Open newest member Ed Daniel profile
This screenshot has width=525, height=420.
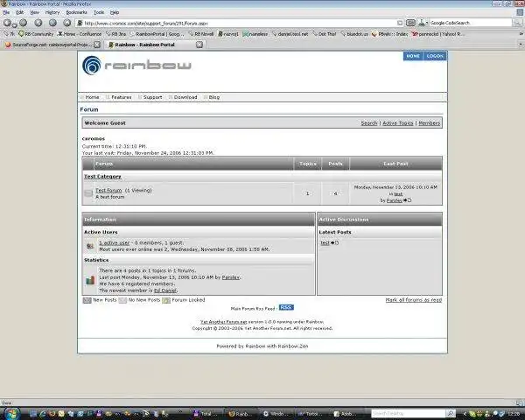[165, 290]
